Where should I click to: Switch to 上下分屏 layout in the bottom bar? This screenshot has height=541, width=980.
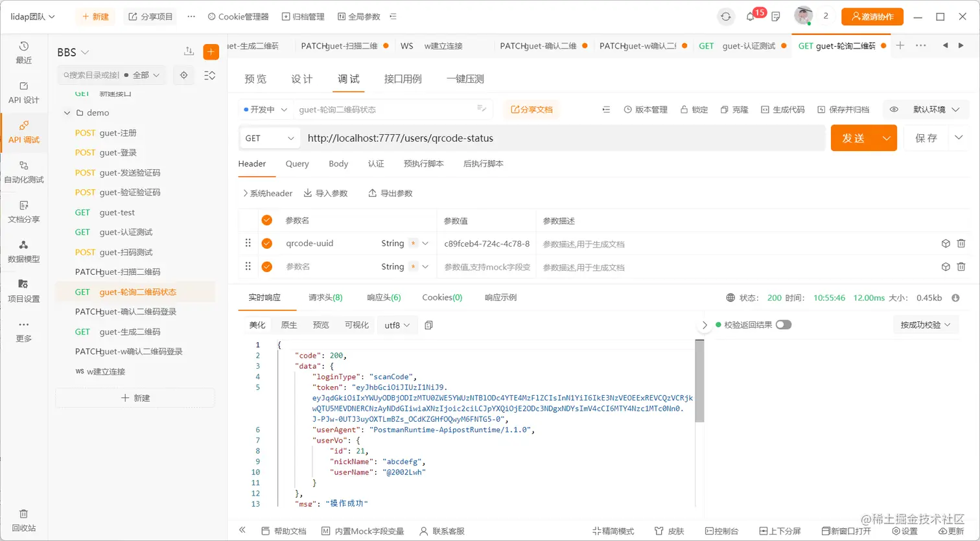[x=780, y=531]
